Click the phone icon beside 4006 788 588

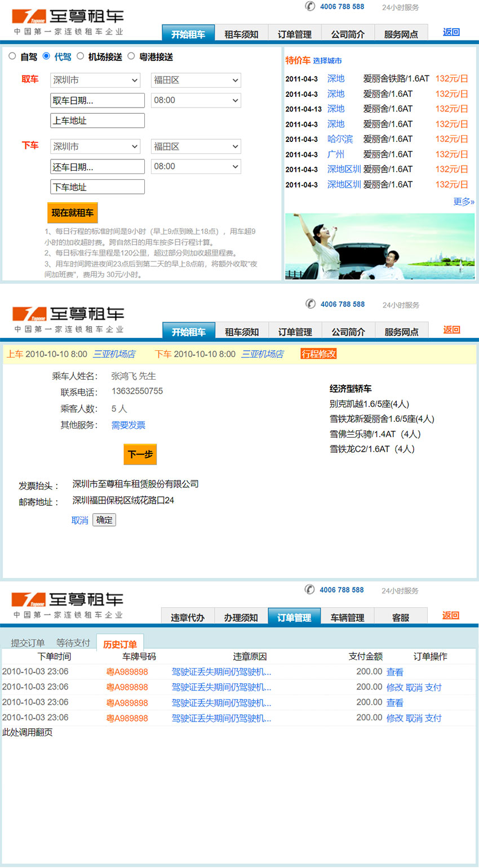311,7
